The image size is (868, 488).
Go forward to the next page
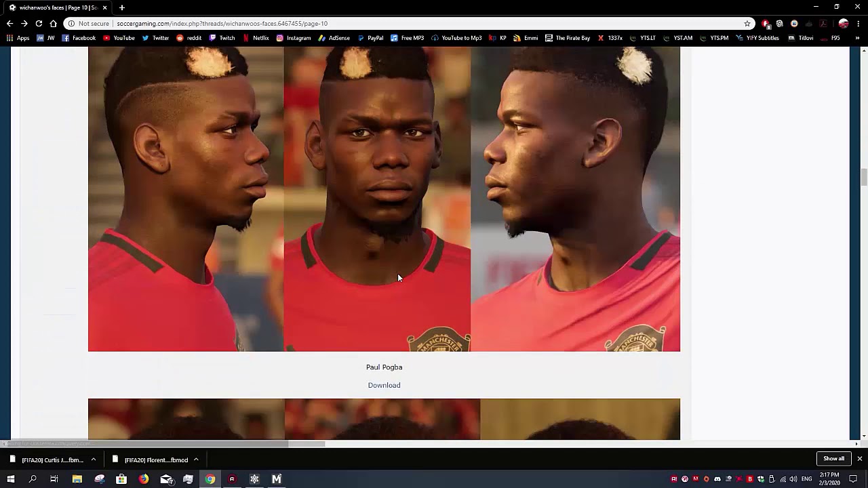[x=24, y=23]
